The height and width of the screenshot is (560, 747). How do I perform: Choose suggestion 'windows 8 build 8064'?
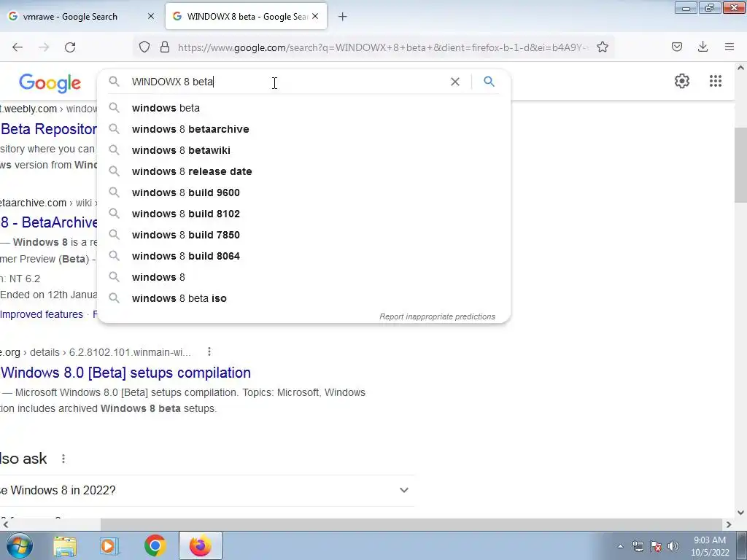[304, 256]
